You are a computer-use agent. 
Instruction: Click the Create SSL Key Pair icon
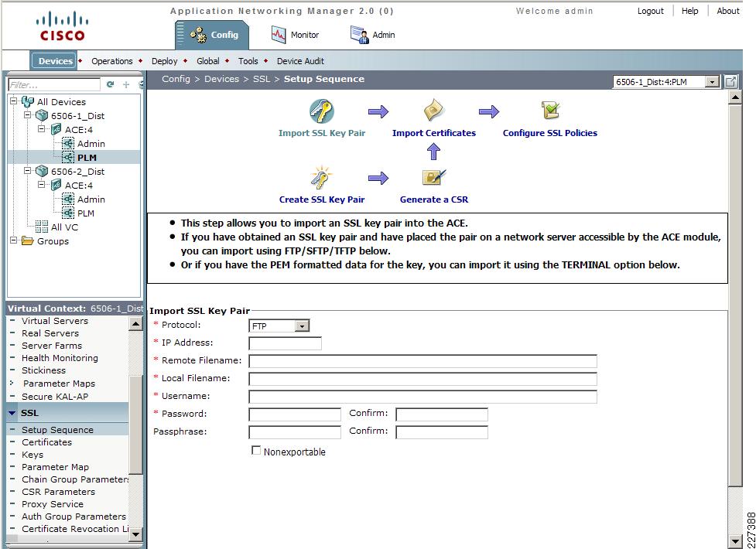pos(321,177)
